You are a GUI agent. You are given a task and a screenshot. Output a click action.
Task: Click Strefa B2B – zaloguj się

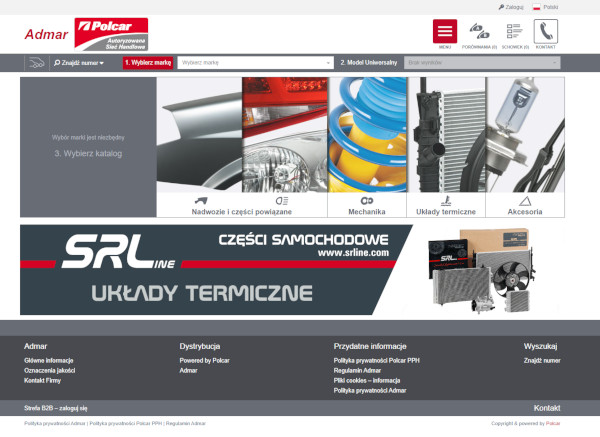click(56, 408)
